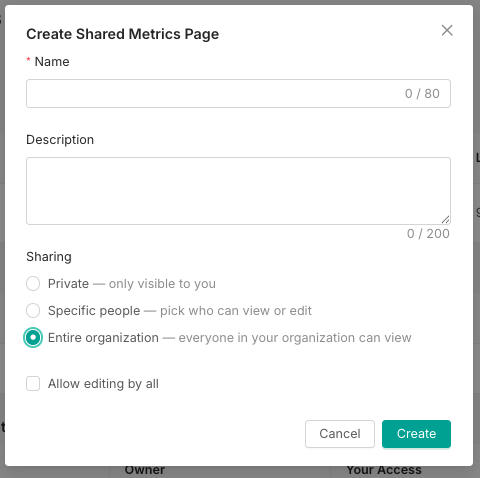The height and width of the screenshot is (478, 480).
Task: Click the 0 / 80 character counter
Action: pyautogui.click(x=422, y=94)
